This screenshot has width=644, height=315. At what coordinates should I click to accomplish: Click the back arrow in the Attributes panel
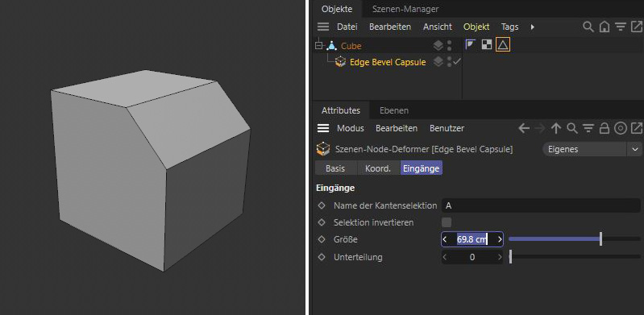click(x=524, y=129)
